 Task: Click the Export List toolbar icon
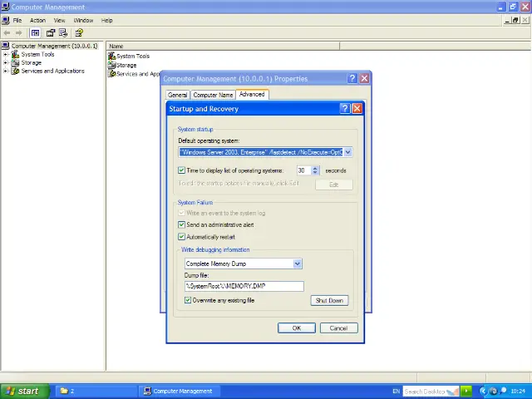[x=63, y=33]
